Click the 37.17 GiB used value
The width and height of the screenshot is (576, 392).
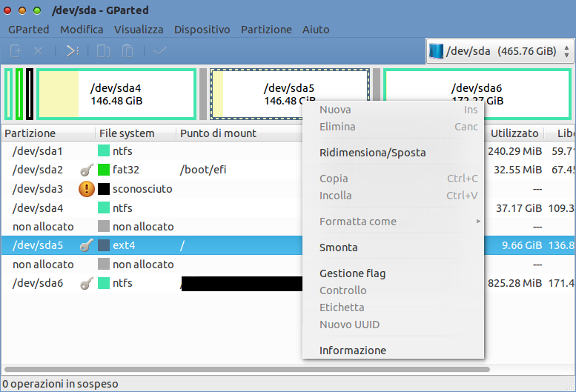coord(519,208)
